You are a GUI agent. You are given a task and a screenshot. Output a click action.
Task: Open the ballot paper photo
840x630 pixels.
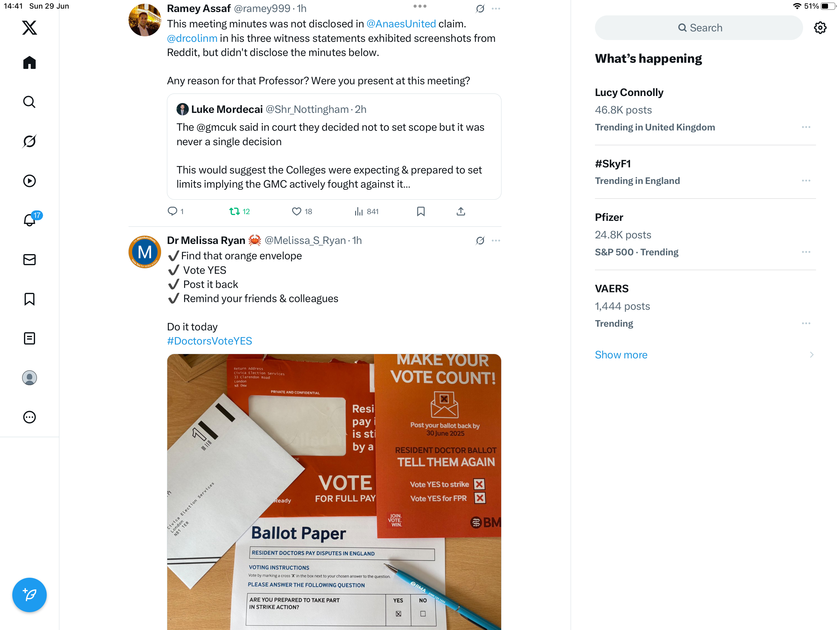click(334, 492)
